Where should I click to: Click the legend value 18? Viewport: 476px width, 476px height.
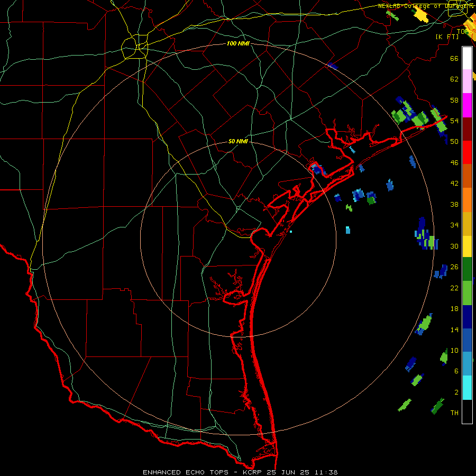click(454, 309)
